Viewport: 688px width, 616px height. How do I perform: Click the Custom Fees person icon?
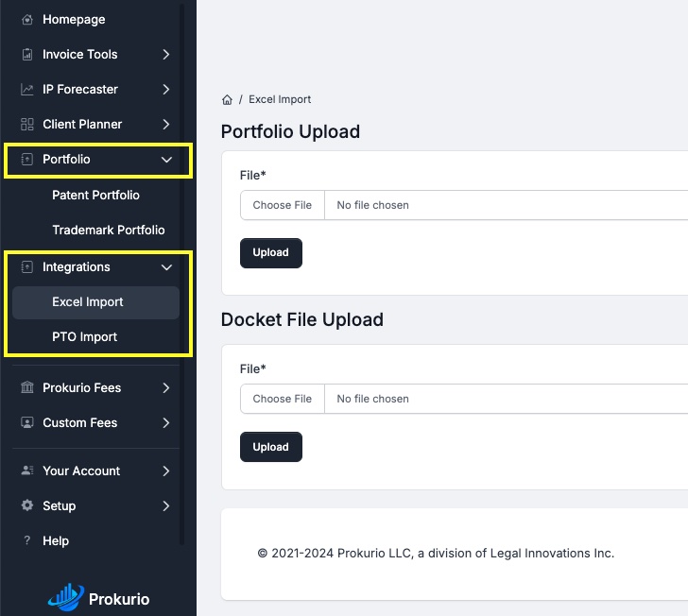click(x=27, y=422)
